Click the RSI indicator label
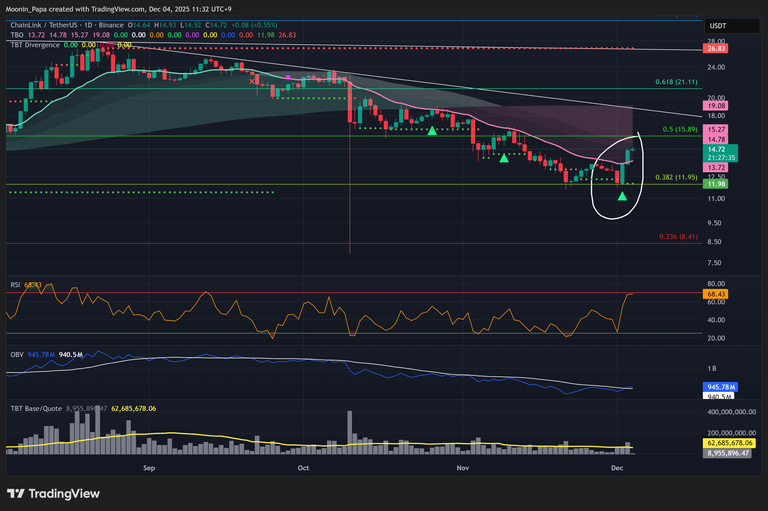 [14, 285]
